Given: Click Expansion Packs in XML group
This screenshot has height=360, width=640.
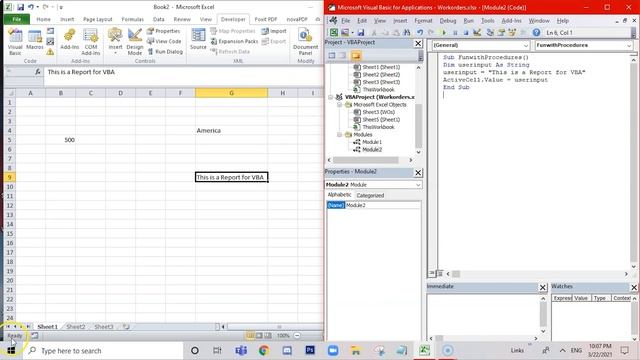Looking at the screenshot, I should 234,41.
